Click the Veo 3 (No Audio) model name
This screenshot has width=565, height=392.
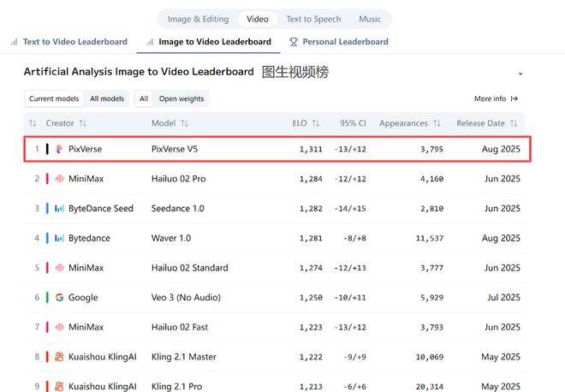[x=186, y=297]
